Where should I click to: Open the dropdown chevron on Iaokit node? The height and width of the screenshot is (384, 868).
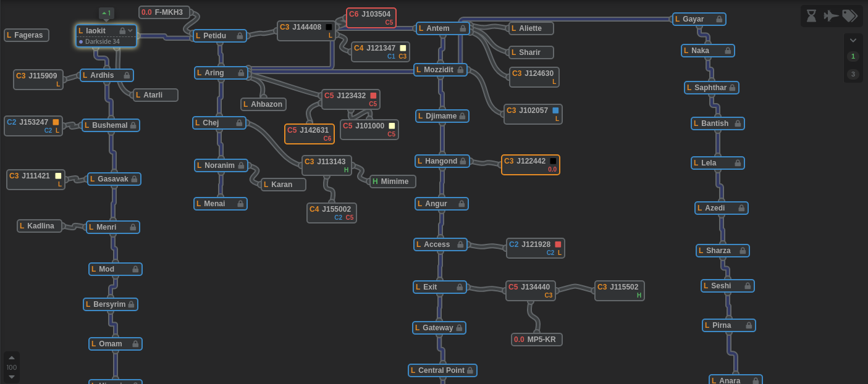[x=130, y=30]
